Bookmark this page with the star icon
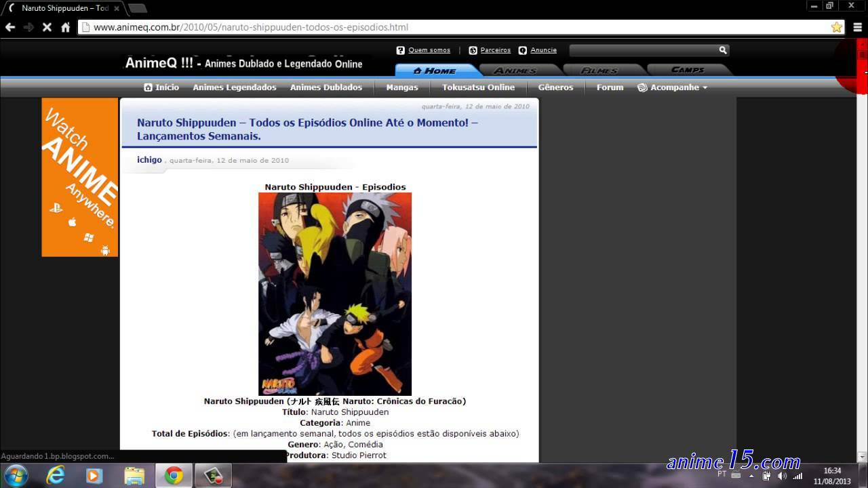The height and width of the screenshot is (488, 868). click(x=837, y=27)
